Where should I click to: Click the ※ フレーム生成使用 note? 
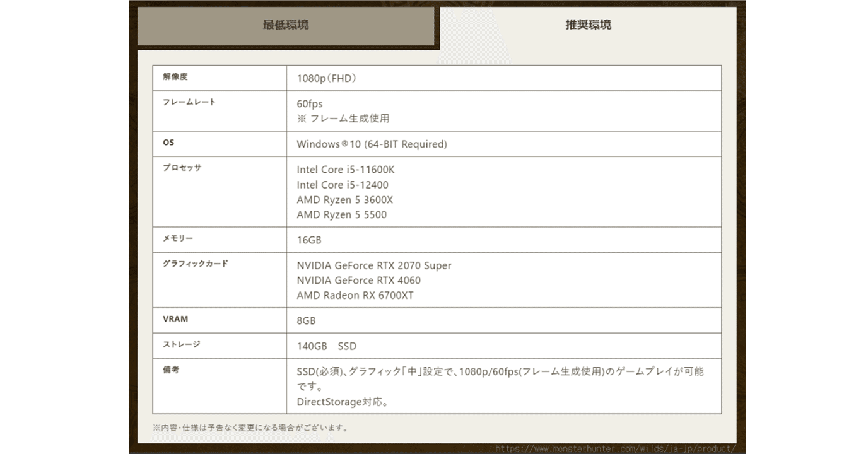tap(343, 119)
